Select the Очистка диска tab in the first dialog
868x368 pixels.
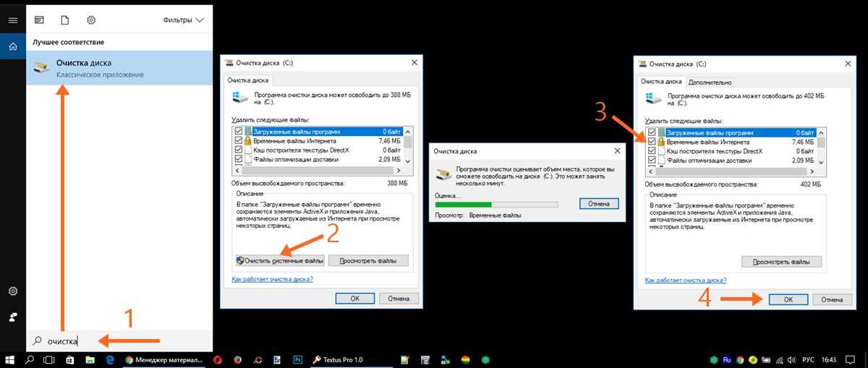point(248,80)
